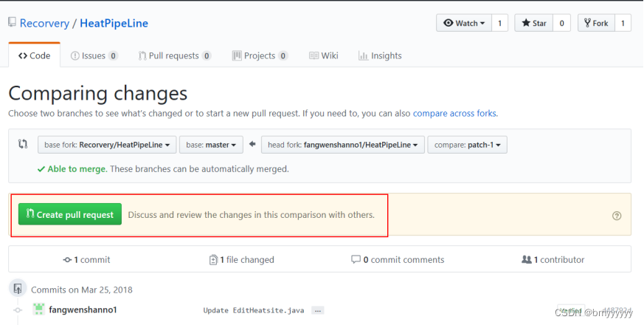Expand commit message ellipsis button
This screenshot has height=325, width=644.
click(317, 311)
